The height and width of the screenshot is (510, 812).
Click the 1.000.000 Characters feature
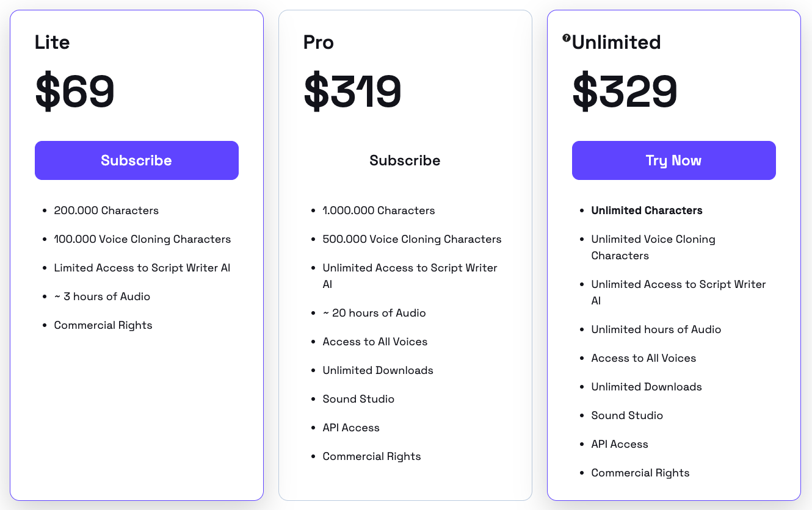(379, 210)
